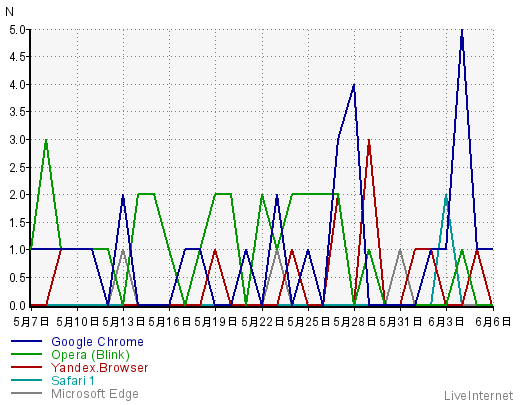
Task: Click the green Opera legend line
Action: click(x=26, y=354)
